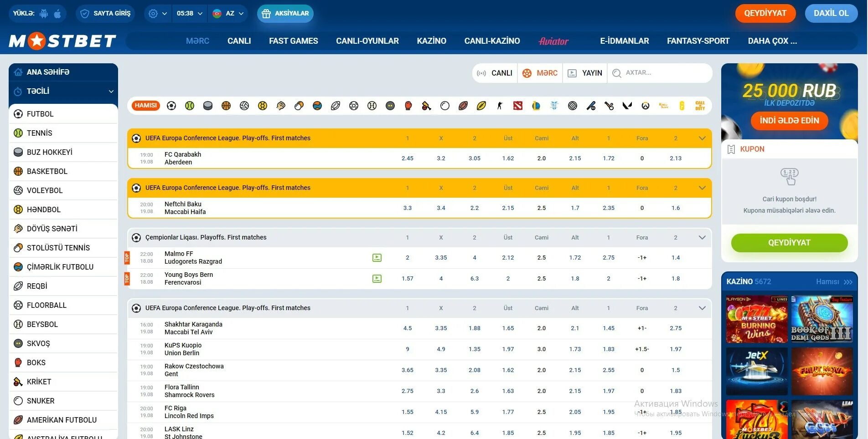Open AKSİYALAR promotions button
868x439 pixels.
tap(285, 14)
